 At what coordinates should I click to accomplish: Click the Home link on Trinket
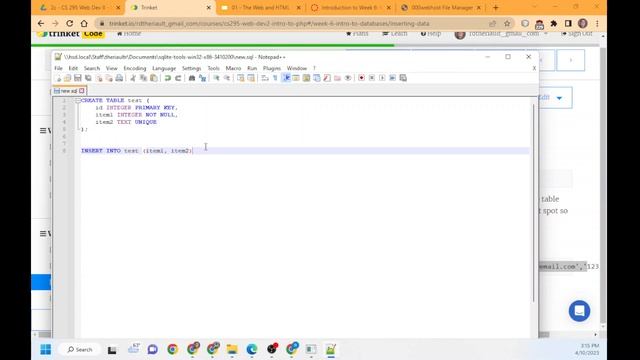pyautogui.click(x=129, y=33)
